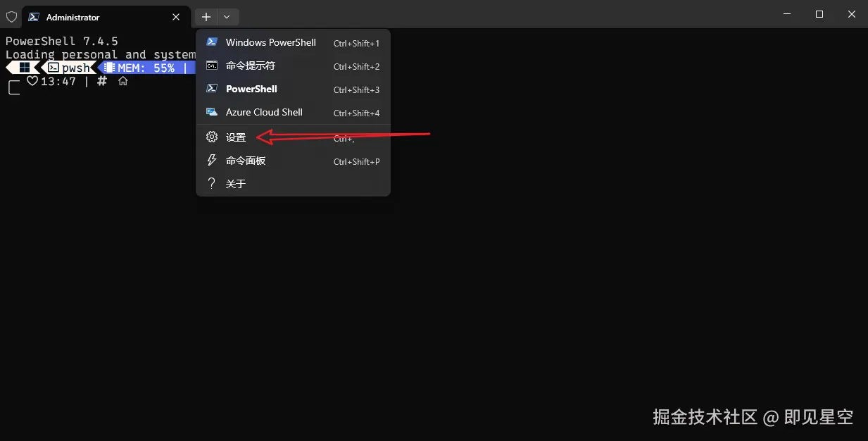Screen dimensions: 868x441
Task: Click the heart icon next to the clock
Action: point(32,81)
